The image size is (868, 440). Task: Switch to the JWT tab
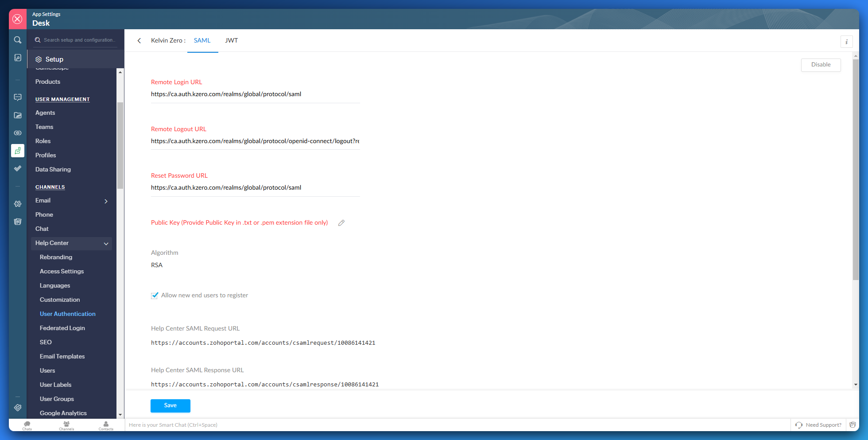pos(232,40)
